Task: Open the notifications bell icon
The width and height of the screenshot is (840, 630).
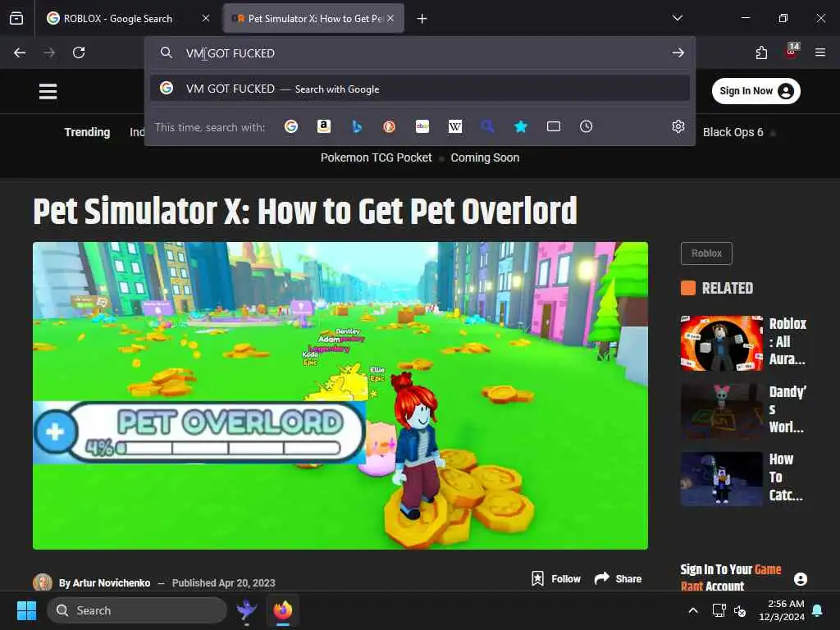Action: (x=818, y=610)
